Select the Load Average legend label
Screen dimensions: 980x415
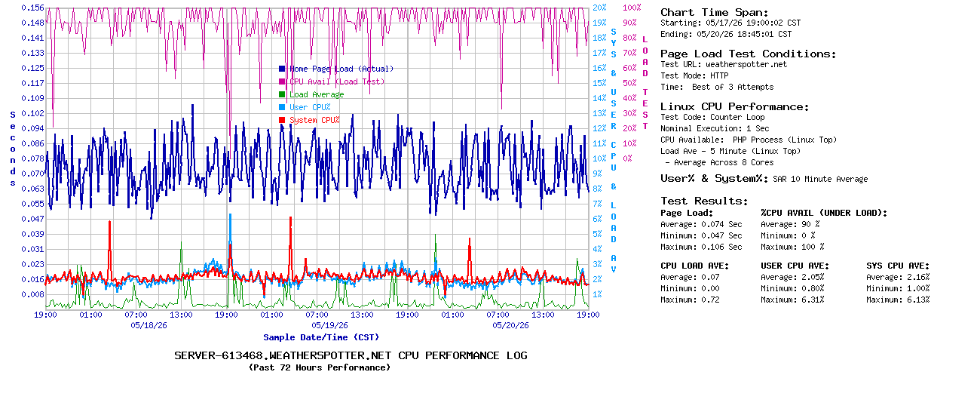[317, 94]
